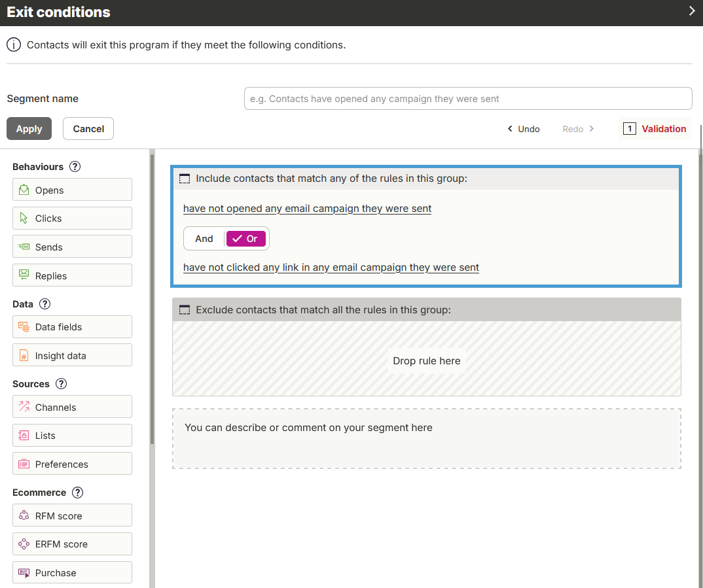Click the Replies envelope icon

coord(24,275)
